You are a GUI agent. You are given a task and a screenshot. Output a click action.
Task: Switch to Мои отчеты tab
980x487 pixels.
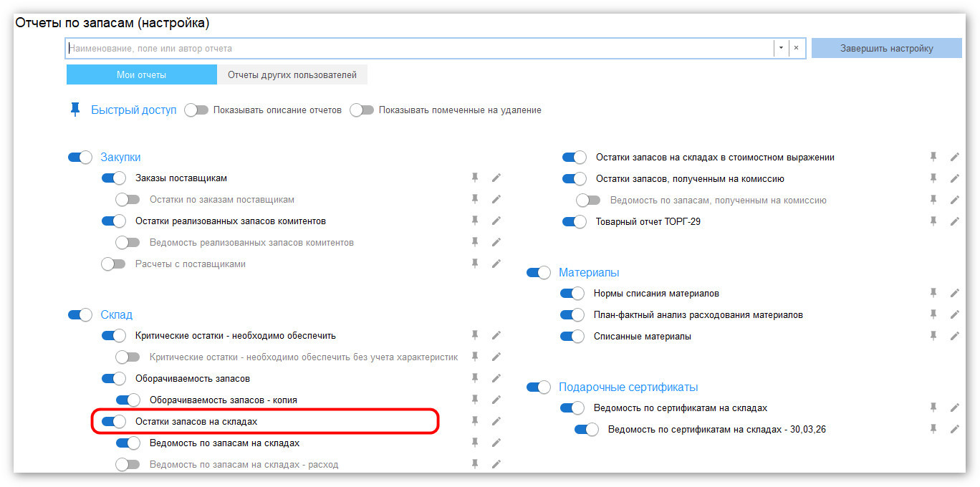coord(141,74)
